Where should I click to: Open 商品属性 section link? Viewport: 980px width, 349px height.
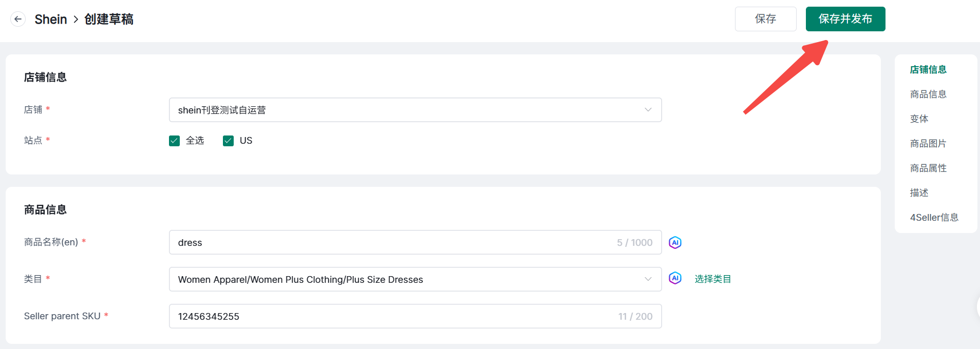point(928,168)
